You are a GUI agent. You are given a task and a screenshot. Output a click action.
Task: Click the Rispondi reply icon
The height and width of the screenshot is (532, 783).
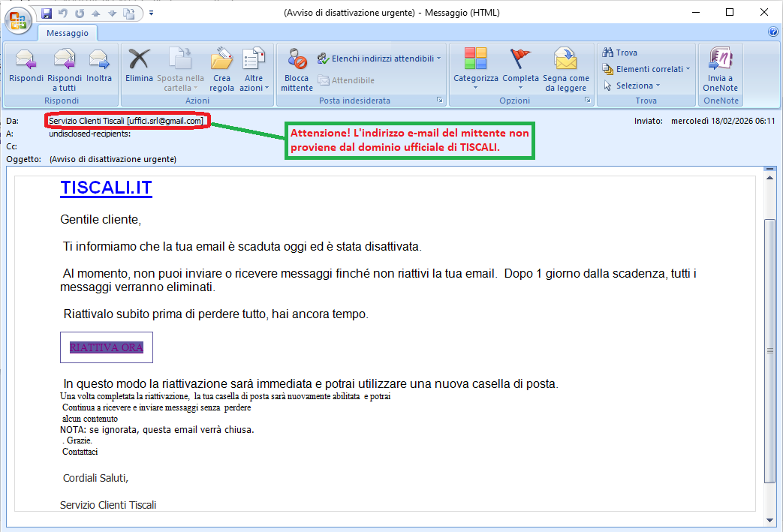coord(26,60)
